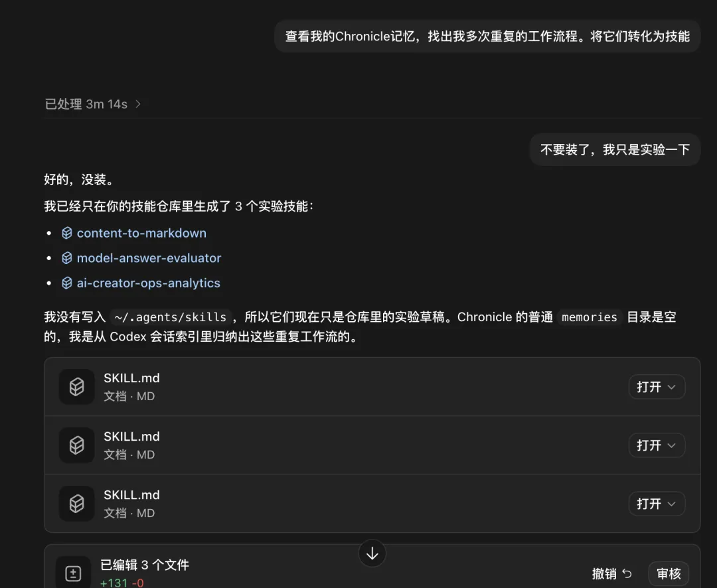Click the diff icon beside 已编辑 3 个文件

click(x=73, y=573)
